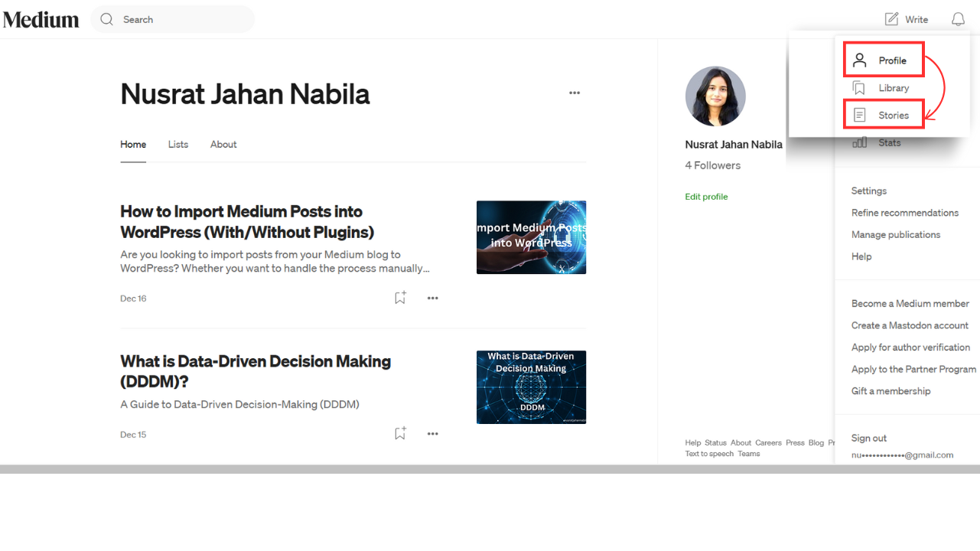Click the search magnifier icon
Viewport: 980px width, 551px height.
pyautogui.click(x=107, y=20)
